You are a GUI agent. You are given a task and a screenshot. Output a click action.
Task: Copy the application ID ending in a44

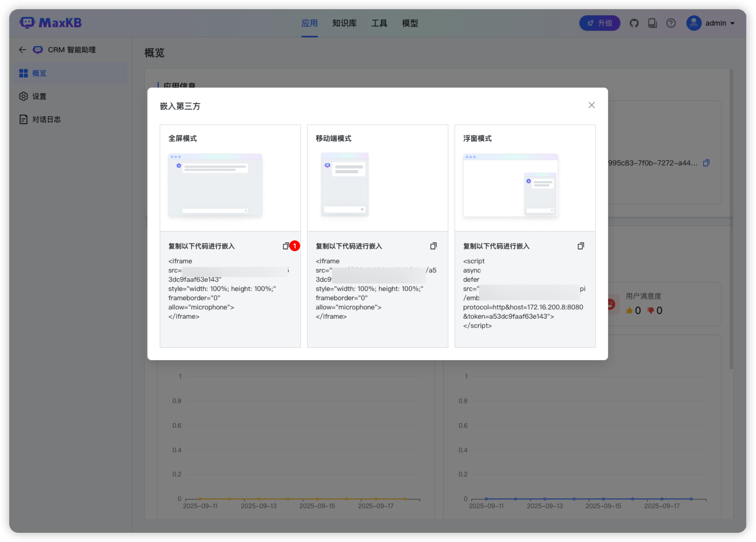706,163
